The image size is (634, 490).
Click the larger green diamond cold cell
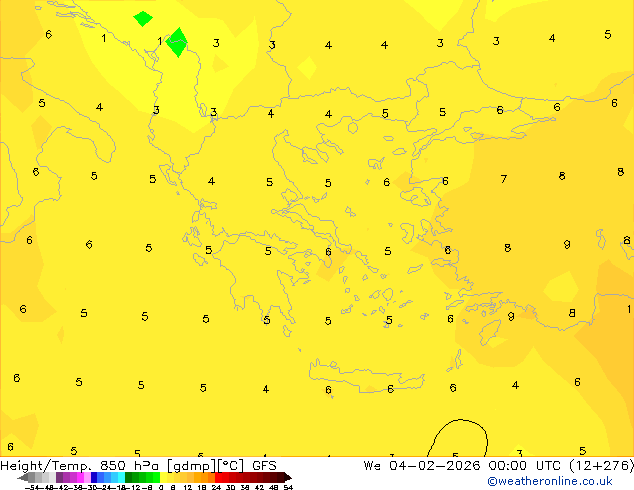point(177,42)
